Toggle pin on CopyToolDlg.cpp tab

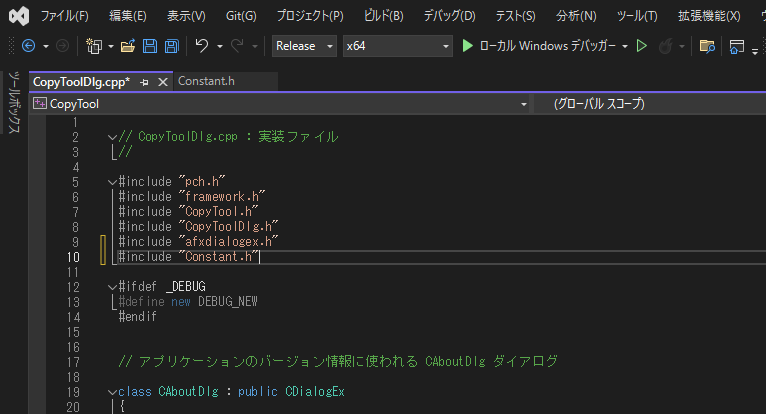click(x=145, y=81)
